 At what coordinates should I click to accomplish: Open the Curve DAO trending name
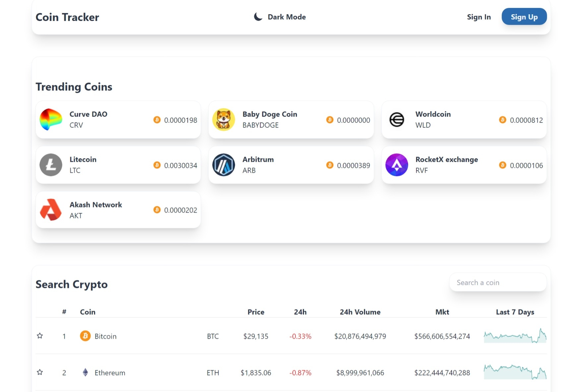point(88,114)
